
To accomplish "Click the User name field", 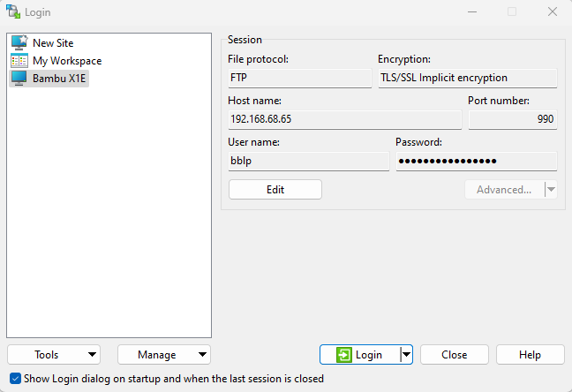I will pyautogui.click(x=308, y=161).
